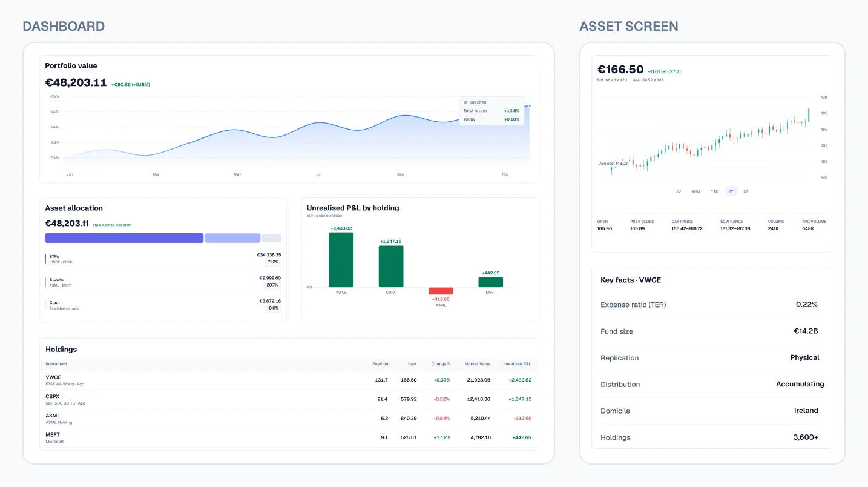Click the red ASML bar in the P&L chart

[441, 291]
